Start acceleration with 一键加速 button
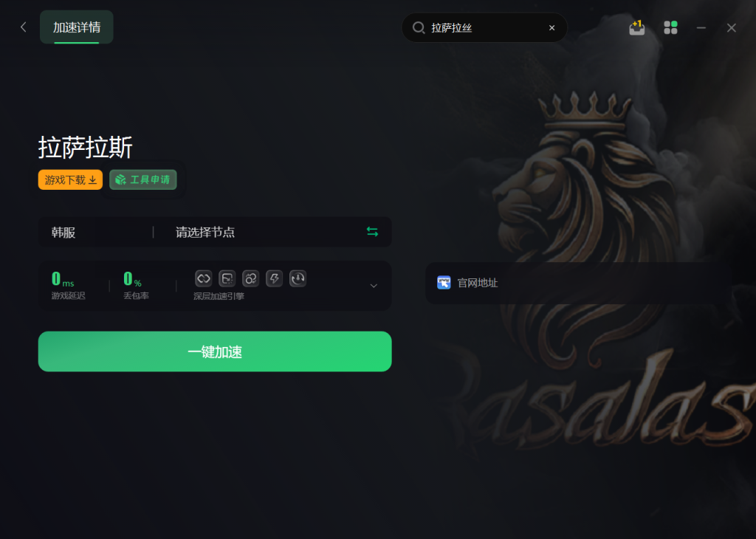The image size is (756, 539). (x=215, y=351)
